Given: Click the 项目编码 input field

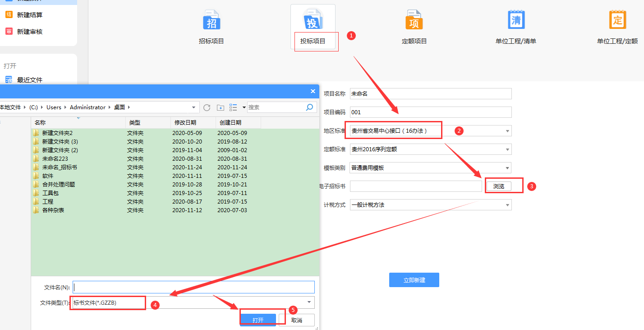Looking at the screenshot, I should 431,112.
